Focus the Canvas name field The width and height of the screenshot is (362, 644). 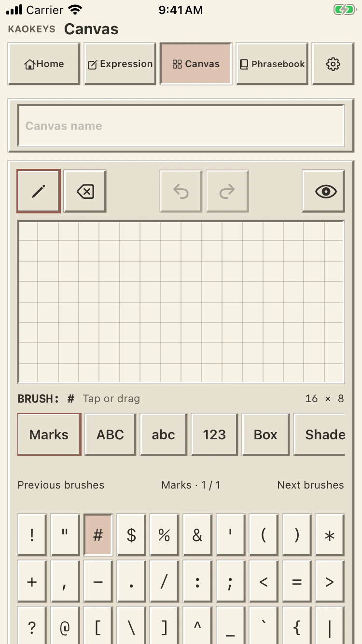click(181, 126)
